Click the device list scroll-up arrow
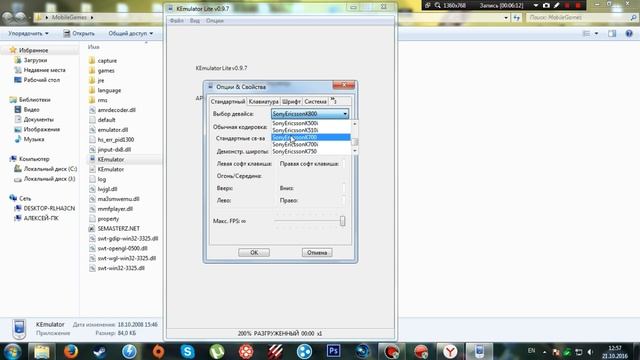The image size is (640, 360). coord(355,123)
